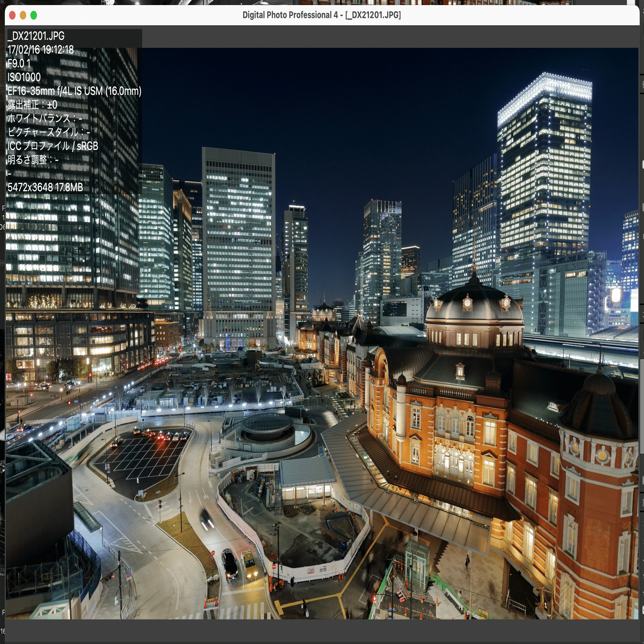Click the window title _DX21201.JPG text
644x644 pixels.
click(x=373, y=15)
